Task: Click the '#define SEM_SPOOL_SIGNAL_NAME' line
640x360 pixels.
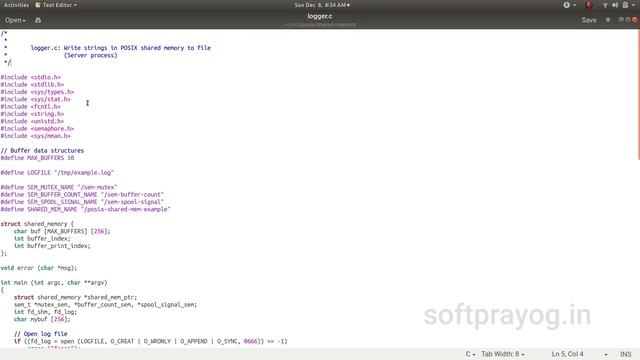Action: [82, 202]
